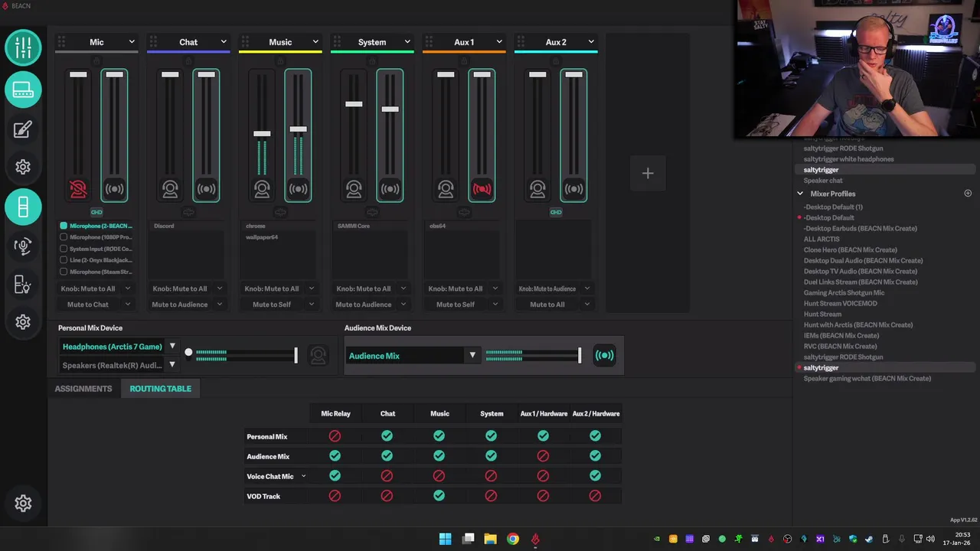Open Speakers (Realtek(R) Audio device dropdown
Image resolution: width=980 pixels, height=551 pixels.
pos(172,365)
